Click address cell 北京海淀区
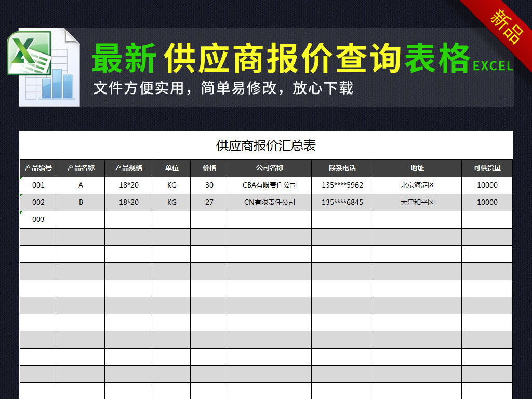Image resolution: width=532 pixels, height=399 pixels. pos(417,185)
